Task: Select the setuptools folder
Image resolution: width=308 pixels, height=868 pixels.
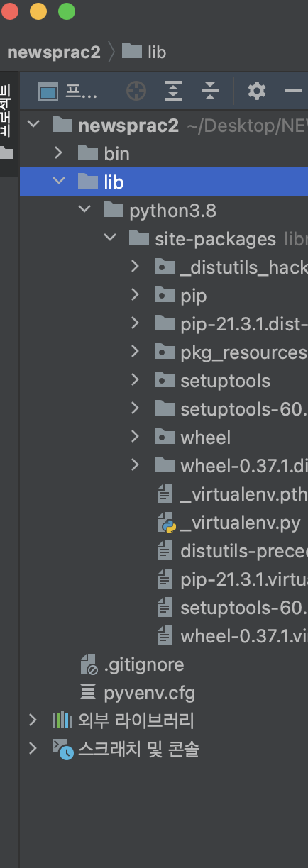Action: 225,381
